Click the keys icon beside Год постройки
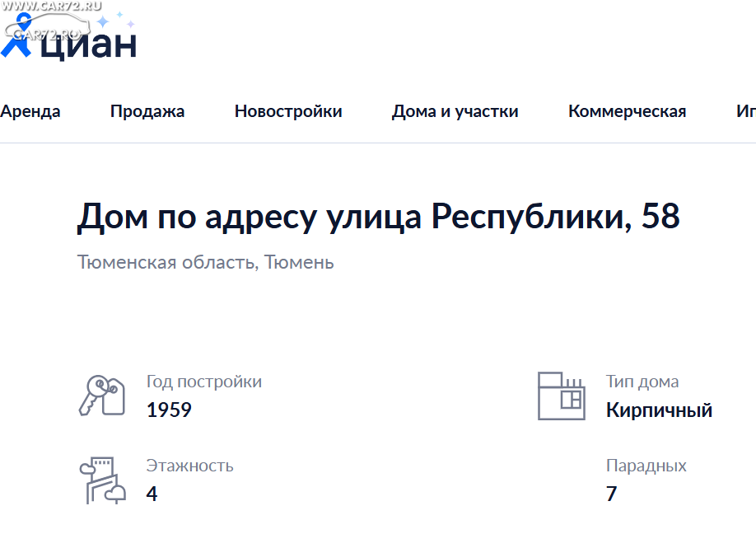The height and width of the screenshot is (534, 756). click(100, 396)
